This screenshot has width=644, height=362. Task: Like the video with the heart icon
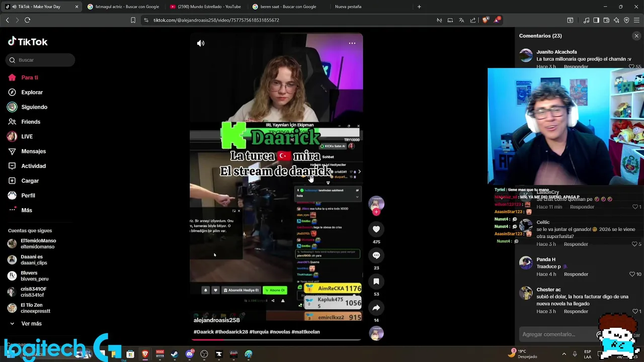[376, 229]
